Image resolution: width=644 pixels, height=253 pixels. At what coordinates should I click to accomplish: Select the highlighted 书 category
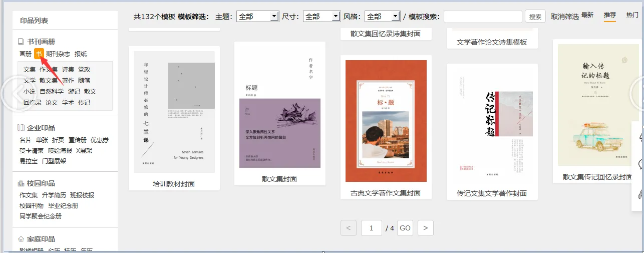pos(39,54)
